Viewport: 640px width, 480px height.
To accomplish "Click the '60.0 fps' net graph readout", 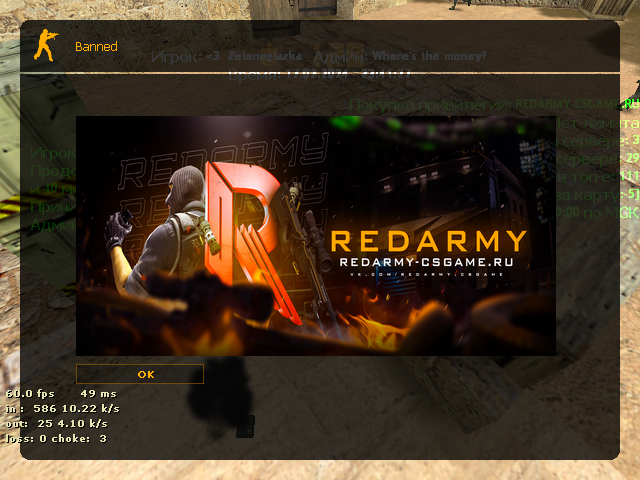I will point(30,393).
